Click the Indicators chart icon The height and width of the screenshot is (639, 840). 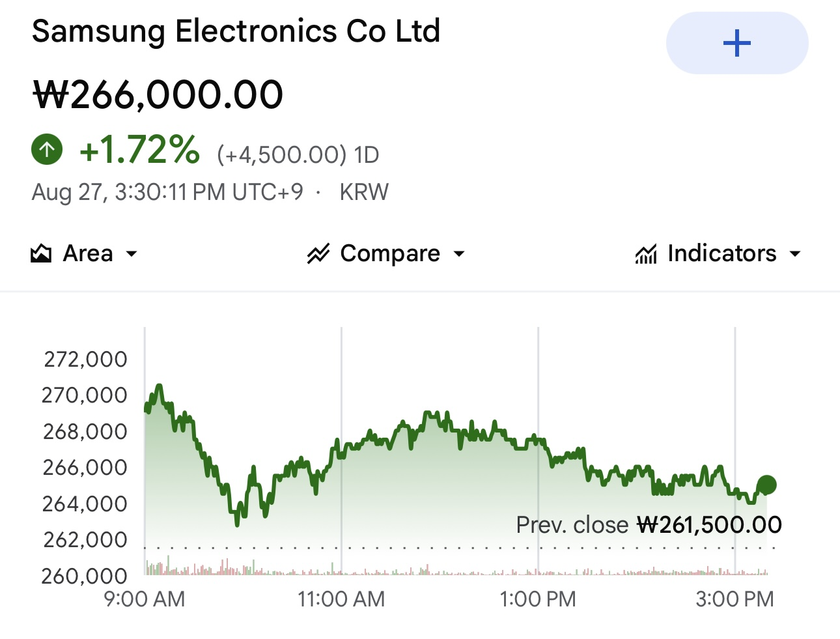point(646,253)
